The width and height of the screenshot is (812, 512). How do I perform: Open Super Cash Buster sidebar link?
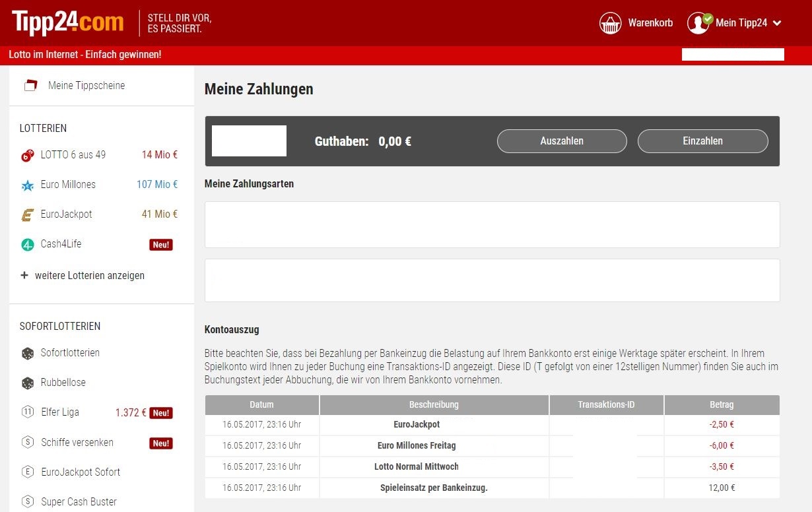pyautogui.click(x=79, y=502)
